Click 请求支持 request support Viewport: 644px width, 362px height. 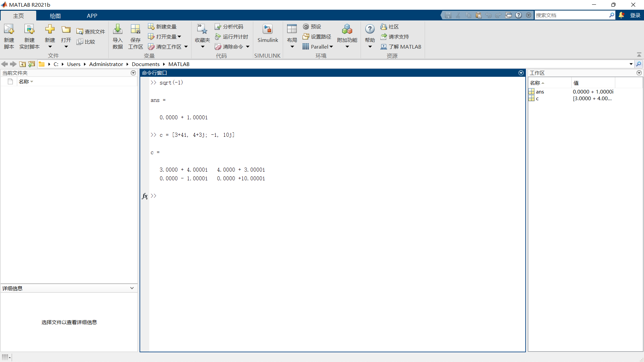coord(395,37)
